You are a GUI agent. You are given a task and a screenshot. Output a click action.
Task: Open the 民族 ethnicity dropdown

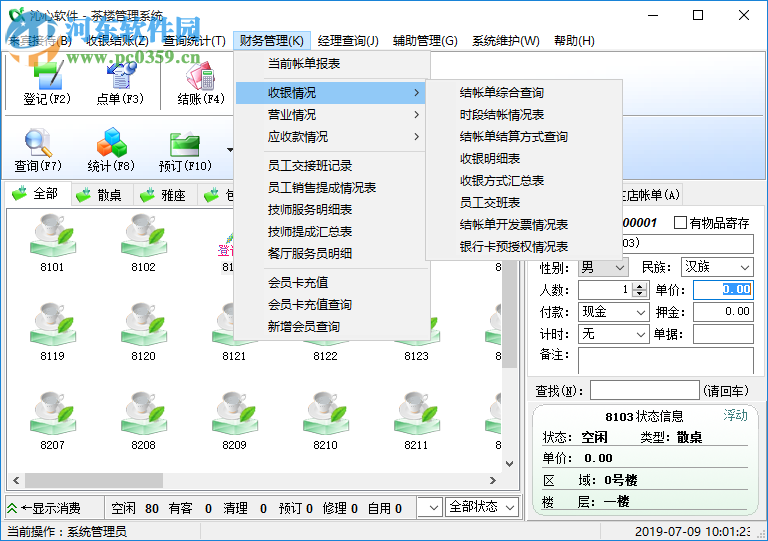pyautogui.click(x=744, y=268)
